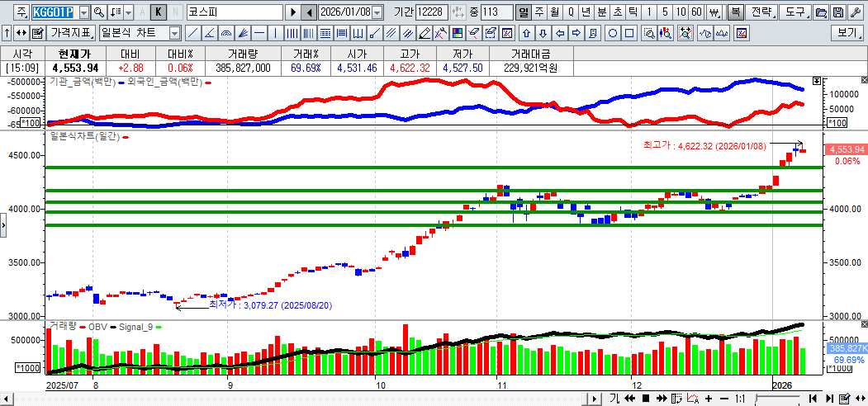Select the horizontal line drawing tool
Viewport: 868px width, 406px height.
coord(259,33)
